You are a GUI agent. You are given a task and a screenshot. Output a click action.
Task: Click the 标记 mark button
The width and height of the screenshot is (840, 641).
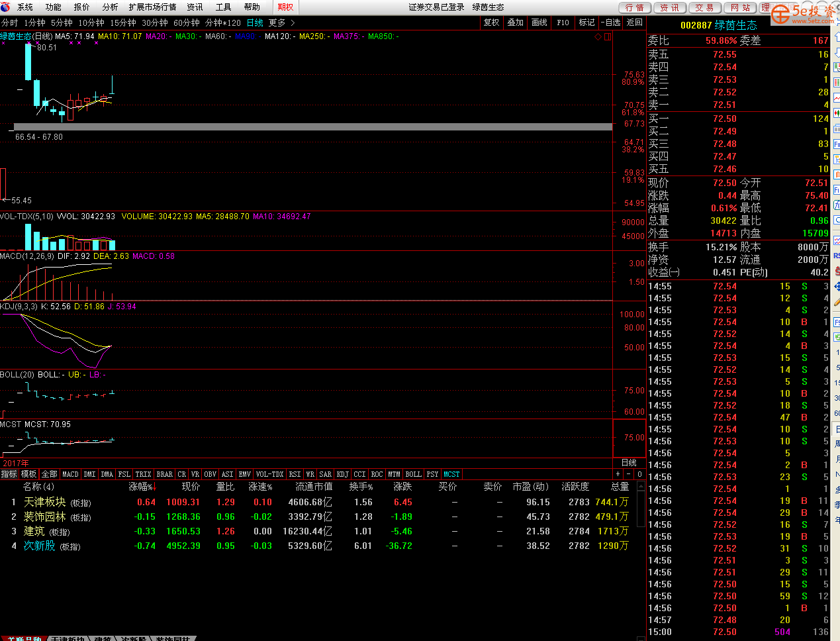click(x=587, y=23)
